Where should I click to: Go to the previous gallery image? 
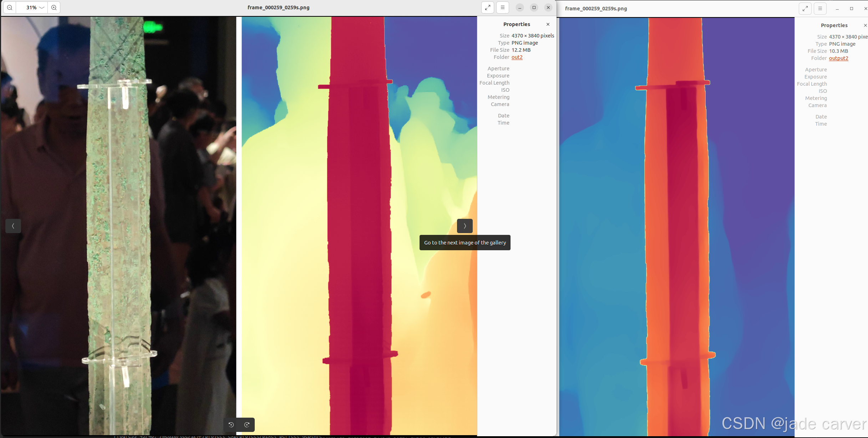13,226
